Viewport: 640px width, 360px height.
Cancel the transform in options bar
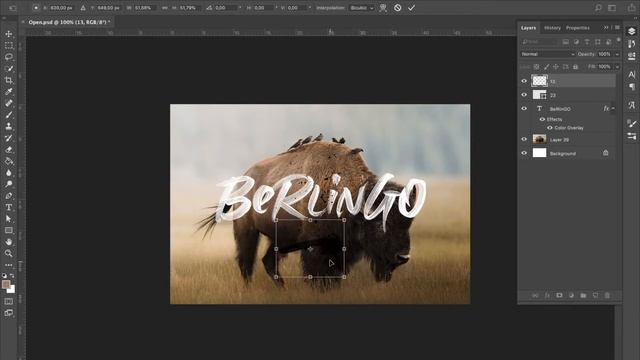pos(398,8)
